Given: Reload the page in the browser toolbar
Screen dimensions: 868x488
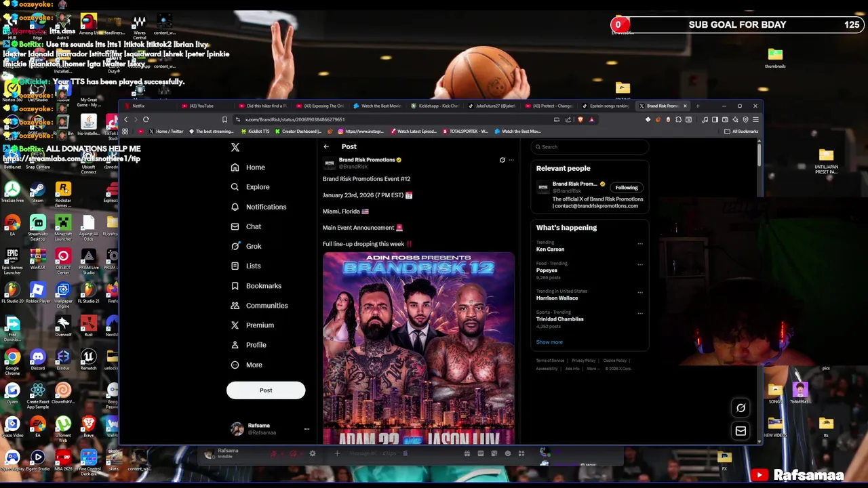Looking at the screenshot, I should [x=146, y=120].
